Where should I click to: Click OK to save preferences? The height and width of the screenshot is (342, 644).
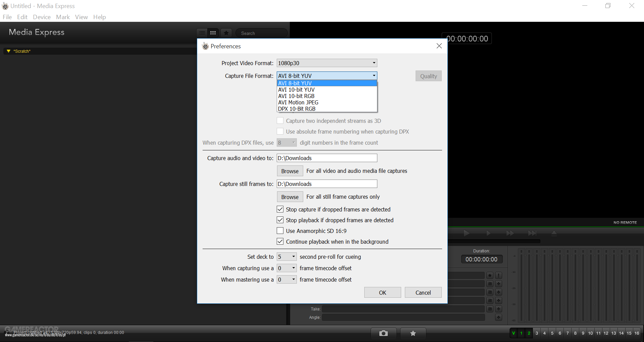click(382, 293)
